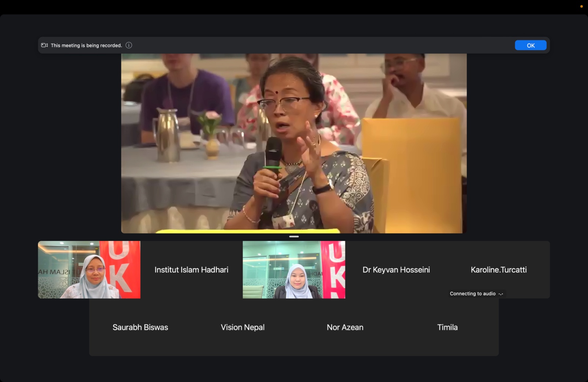Click the recording camera icon in the banner
Image resolution: width=588 pixels, height=382 pixels.
pyautogui.click(x=44, y=45)
